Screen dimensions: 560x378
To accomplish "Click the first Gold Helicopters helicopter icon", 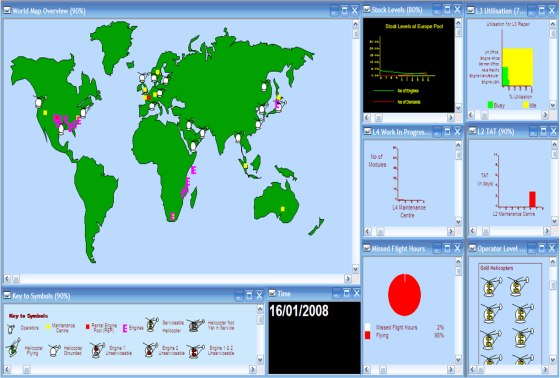I will click(491, 286).
